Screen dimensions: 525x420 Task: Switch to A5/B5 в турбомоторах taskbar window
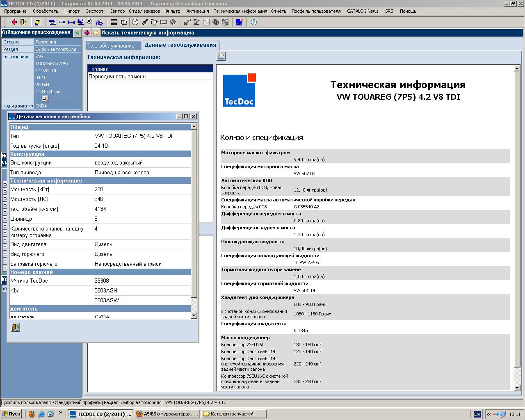pos(167,414)
